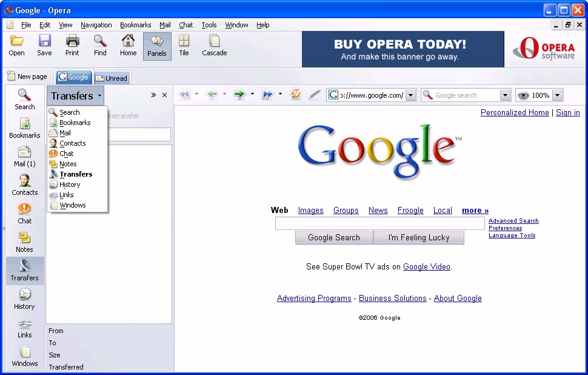Open the Tools menu in menu bar

point(209,25)
